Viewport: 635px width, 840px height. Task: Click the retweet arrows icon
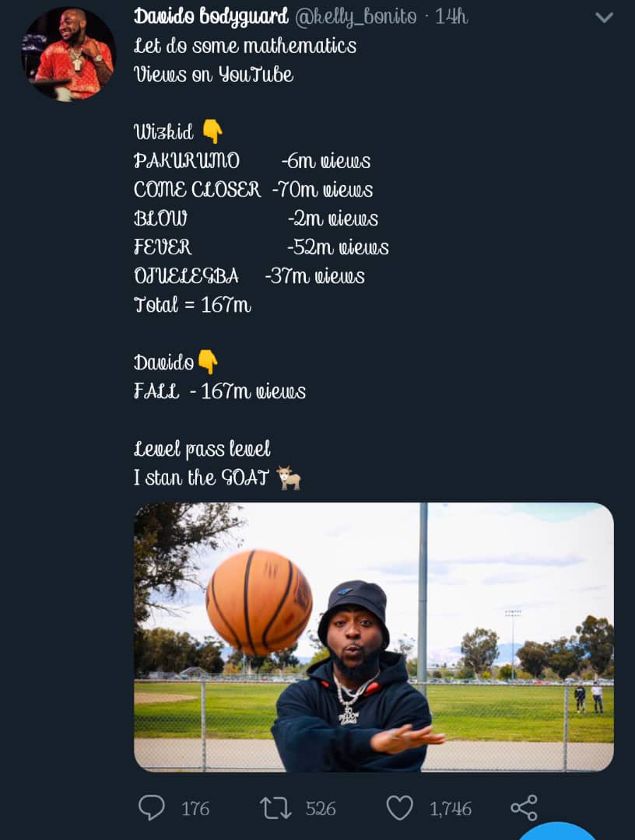pyautogui.click(x=275, y=808)
